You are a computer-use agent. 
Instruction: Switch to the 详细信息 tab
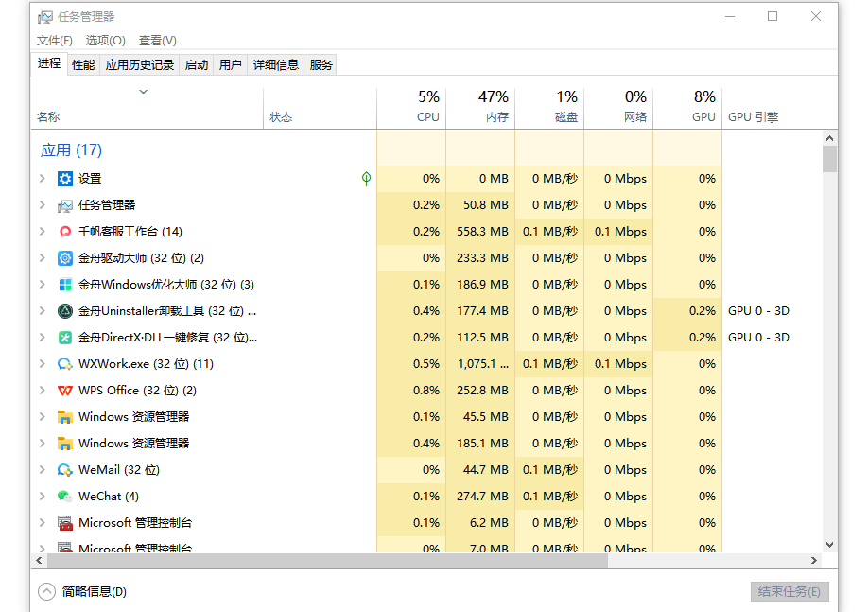click(x=276, y=65)
